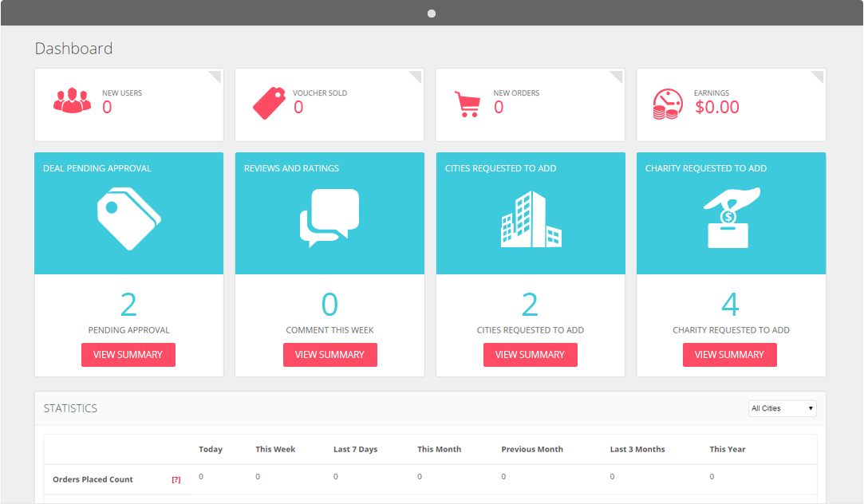View summary of charity requests
This screenshot has width=864, height=504.
(729, 355)
